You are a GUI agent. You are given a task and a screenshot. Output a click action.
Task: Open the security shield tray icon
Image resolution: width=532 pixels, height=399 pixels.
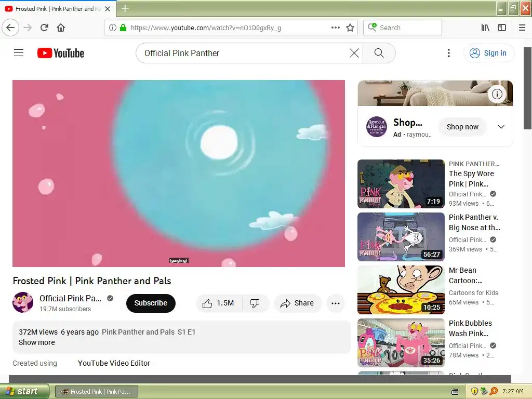tap(474, 392)
